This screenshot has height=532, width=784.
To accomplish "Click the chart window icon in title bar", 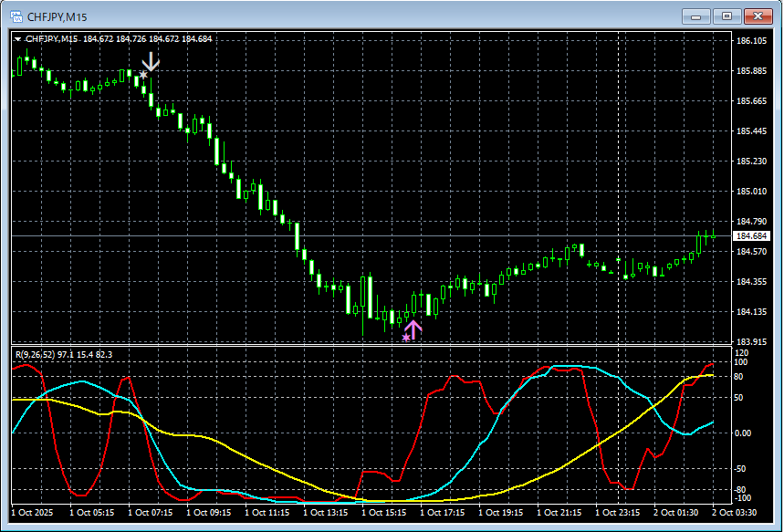I will 16,16.
